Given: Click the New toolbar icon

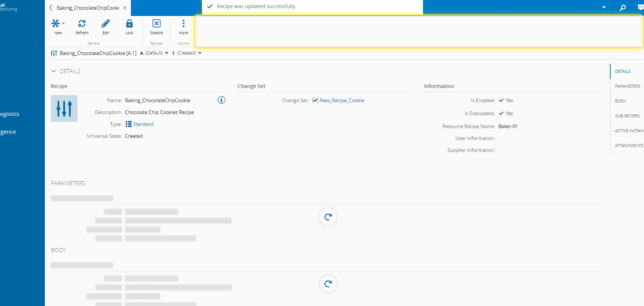Looking at the screenshot, I should [x=56, y=24].
